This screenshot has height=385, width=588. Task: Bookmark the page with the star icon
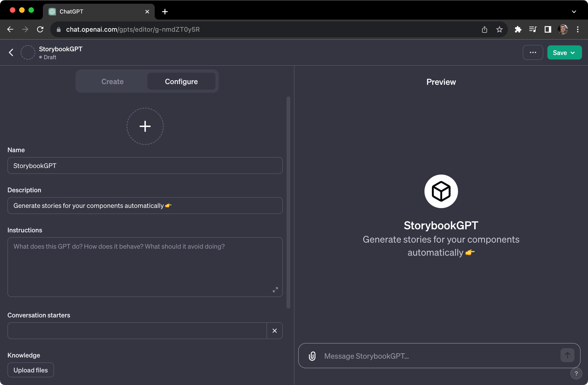coord(500,29)
